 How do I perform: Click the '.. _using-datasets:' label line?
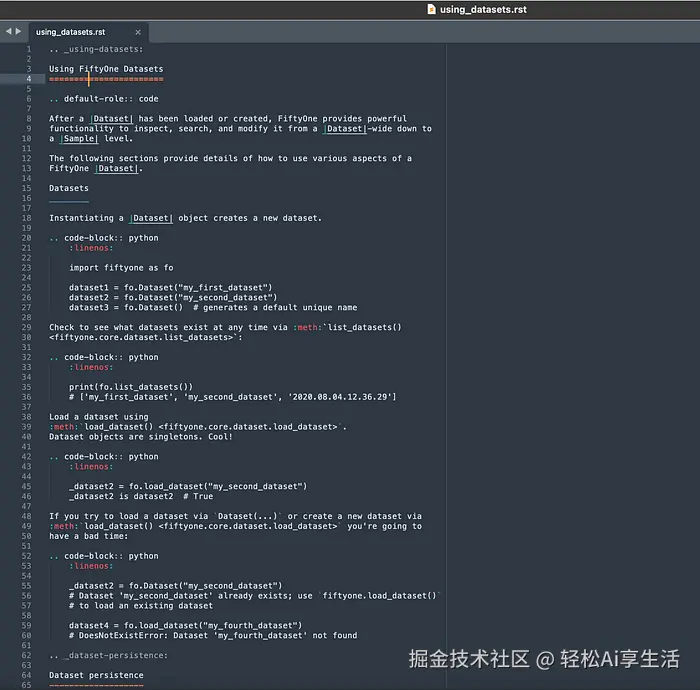coord(96,49)
